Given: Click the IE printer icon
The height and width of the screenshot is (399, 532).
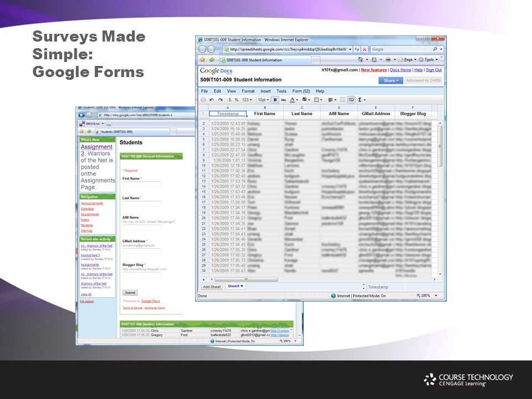Looking at the screenshot, I should (388, 60).
